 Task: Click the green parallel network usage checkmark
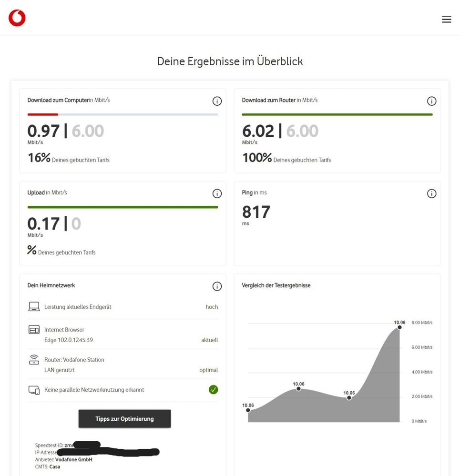[x=214, y=390]
